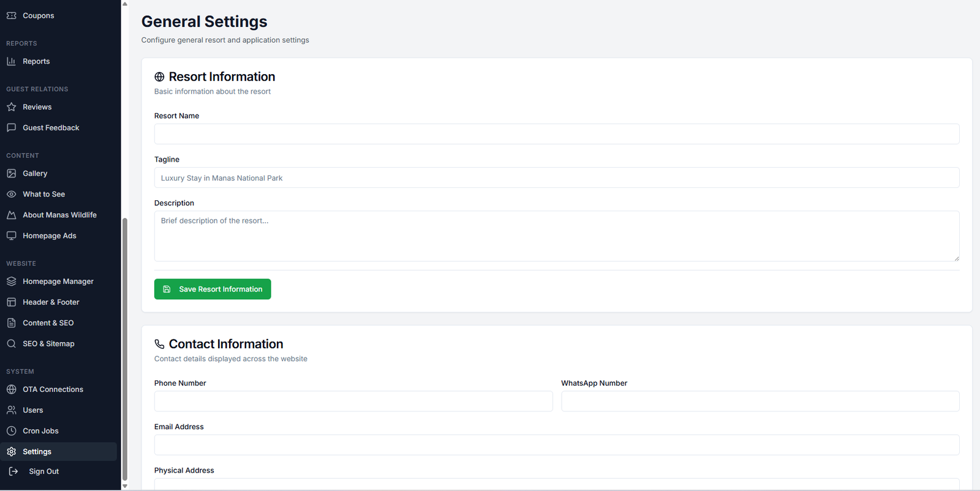Click the Sign Out arrow icon

(13, 471)
